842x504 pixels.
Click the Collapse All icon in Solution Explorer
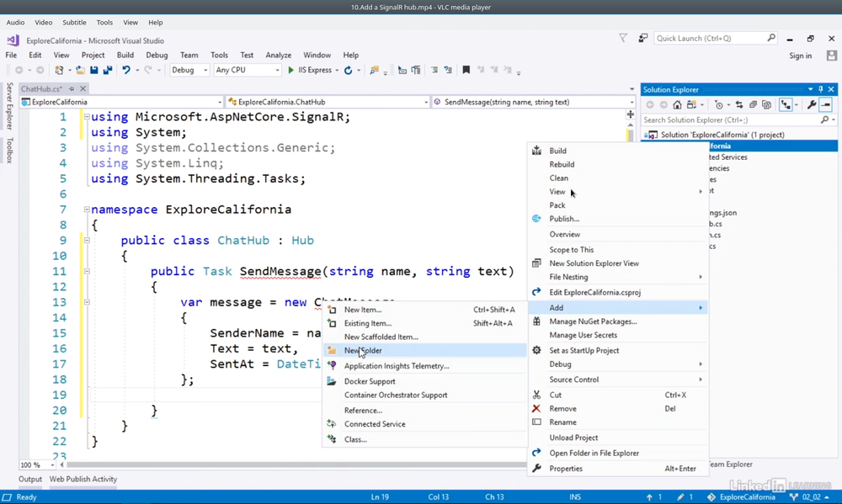point(753,105)
